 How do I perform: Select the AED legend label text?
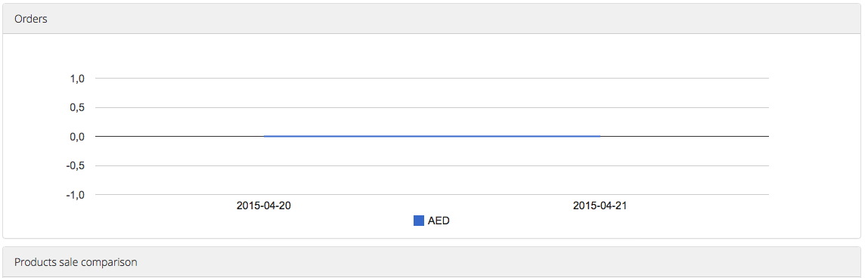[439, 221]
